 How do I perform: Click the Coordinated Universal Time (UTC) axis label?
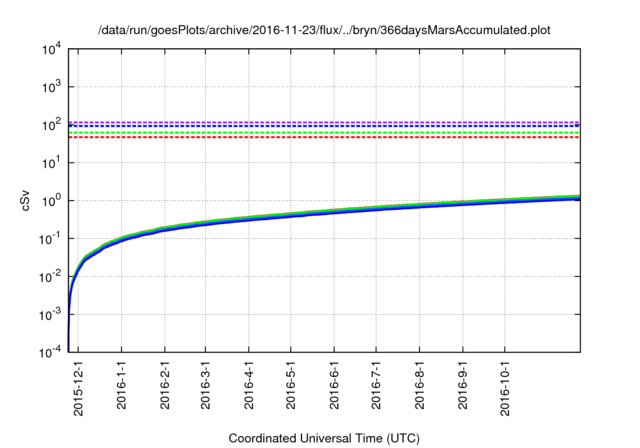324,439
